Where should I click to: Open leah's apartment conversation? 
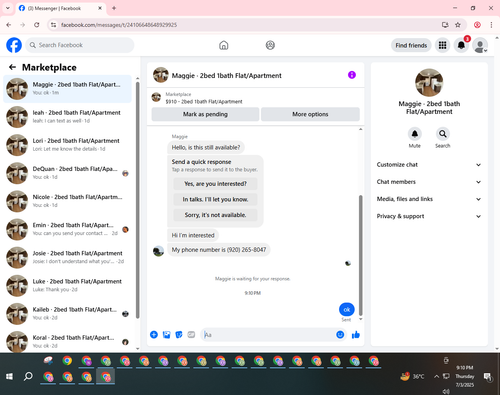(x=67, y=117)
